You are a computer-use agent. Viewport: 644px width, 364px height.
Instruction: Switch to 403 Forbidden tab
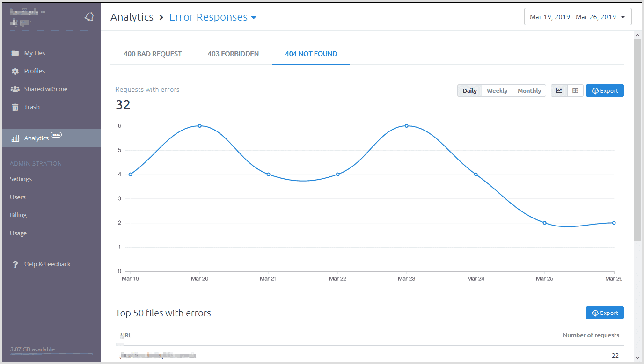coord(233,54)
